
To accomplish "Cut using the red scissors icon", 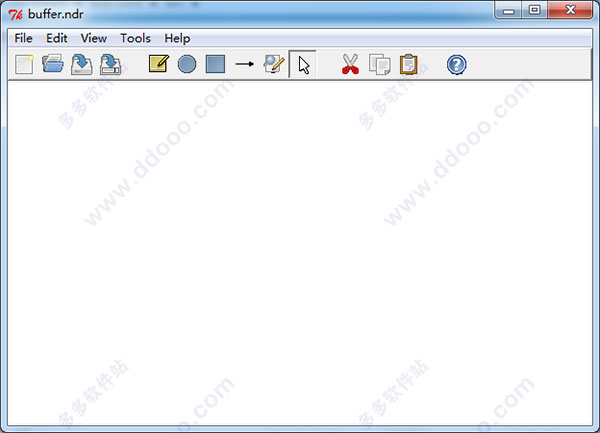I will 350,64.
